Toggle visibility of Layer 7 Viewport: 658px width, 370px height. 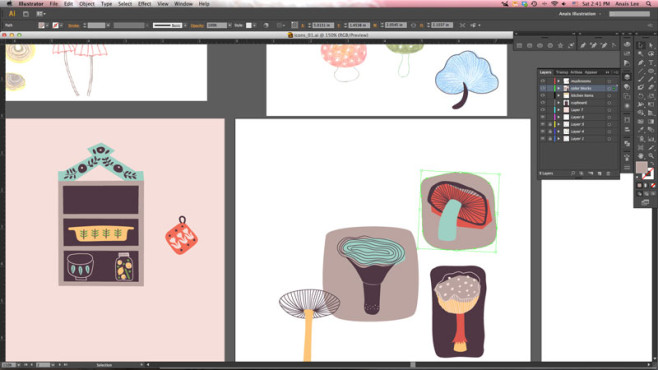point(543,109)
